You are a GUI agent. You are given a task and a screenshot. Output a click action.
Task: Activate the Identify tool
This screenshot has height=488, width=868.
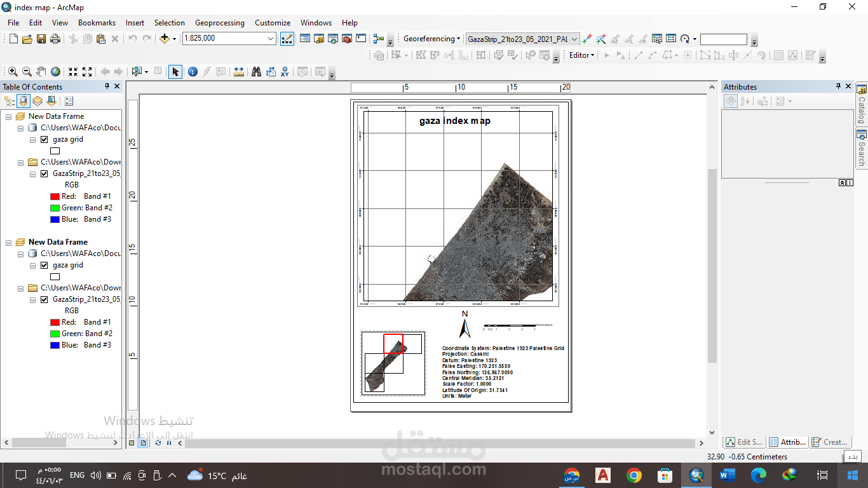coord(193,72)
